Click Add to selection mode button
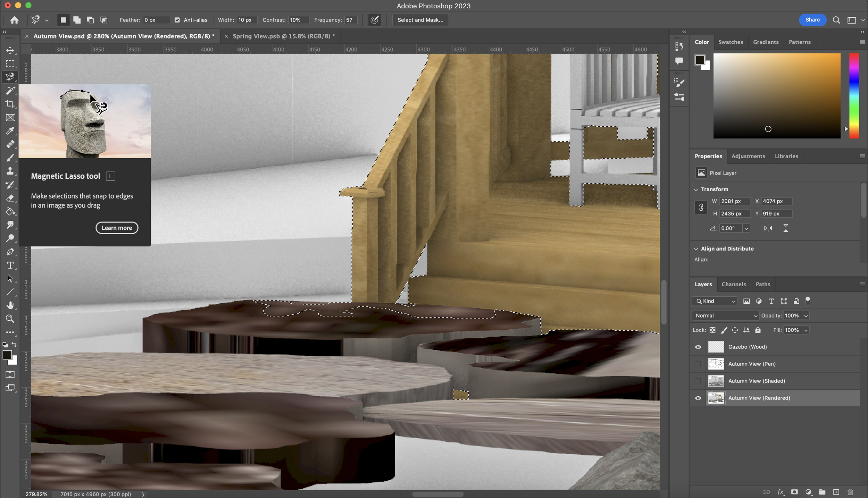 click(77, 20)
